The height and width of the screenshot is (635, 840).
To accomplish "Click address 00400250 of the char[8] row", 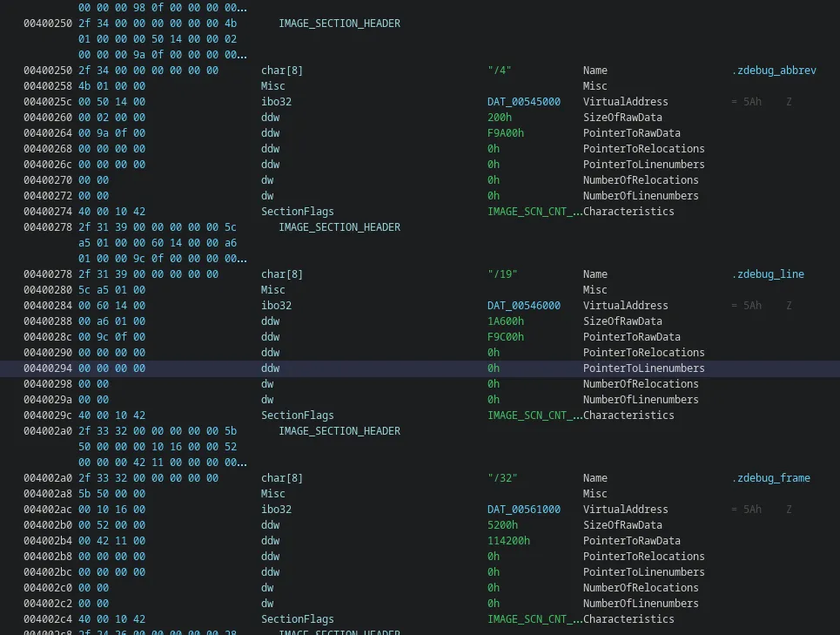I will [x=48, y=71].
